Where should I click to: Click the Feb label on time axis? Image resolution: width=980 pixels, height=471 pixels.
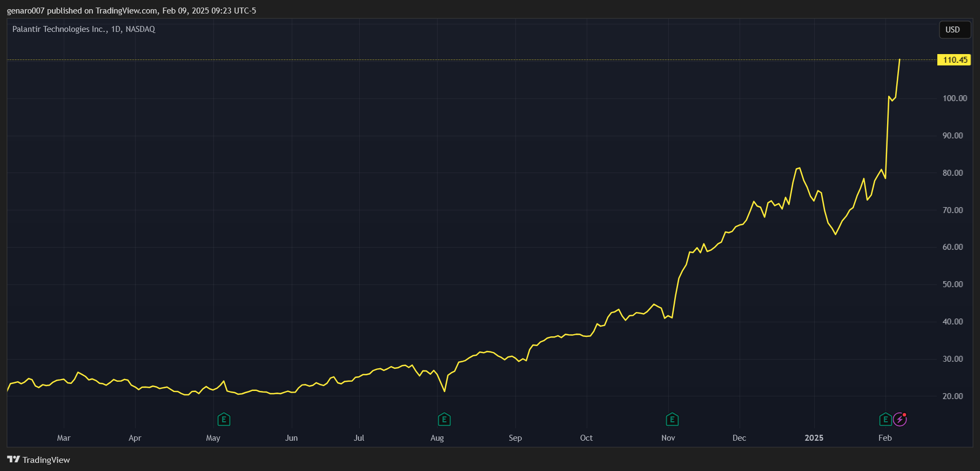(885, 438)
